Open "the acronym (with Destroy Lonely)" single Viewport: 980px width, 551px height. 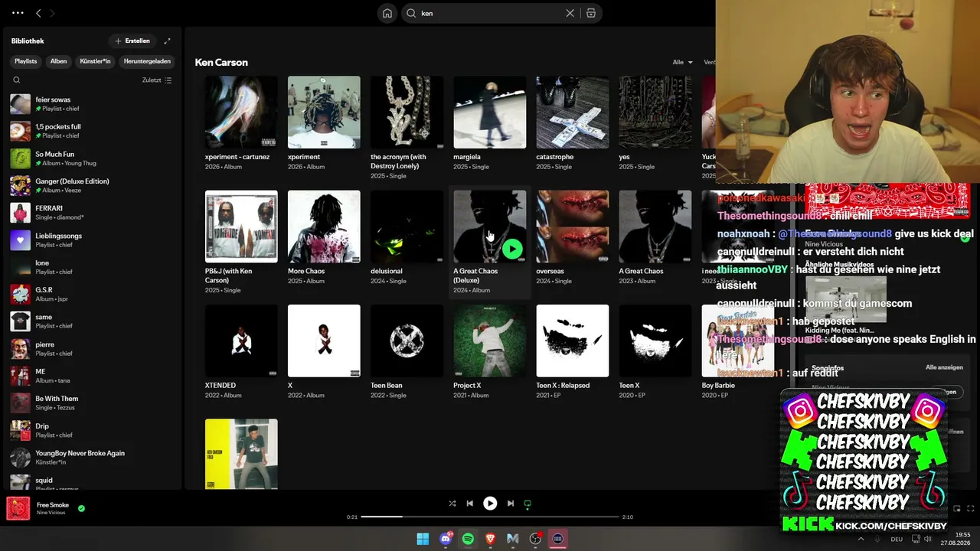pyautogui.click(x=407, y=112)
